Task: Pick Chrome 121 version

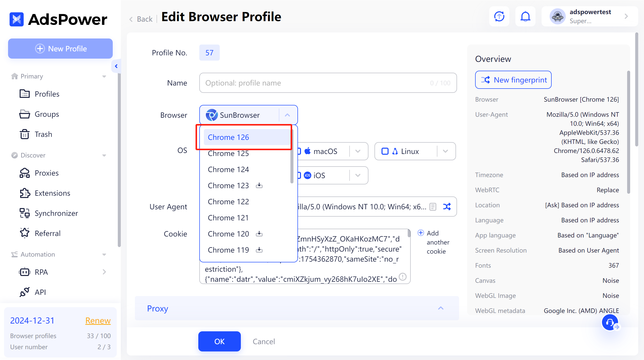Action: [x=247, y=218]
